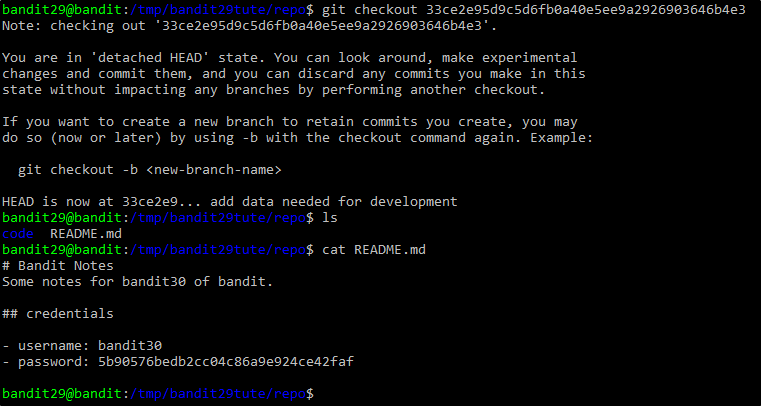Screen dimensions: 761x406
Task: Click the 'git checkout -b <new-branch-name>' example line
Action: click(149, 170)
